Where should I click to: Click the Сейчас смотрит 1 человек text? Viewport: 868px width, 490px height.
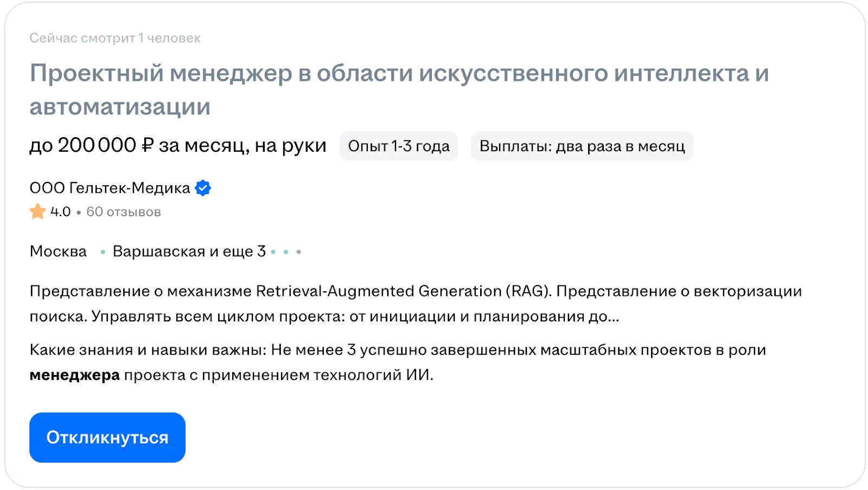(x=115, y=38)
